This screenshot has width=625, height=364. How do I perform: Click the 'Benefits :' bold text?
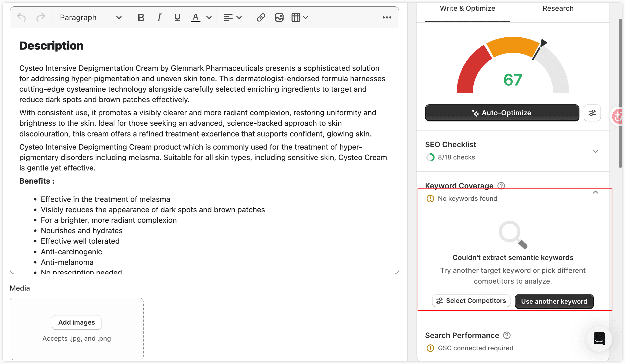point(37,181)
